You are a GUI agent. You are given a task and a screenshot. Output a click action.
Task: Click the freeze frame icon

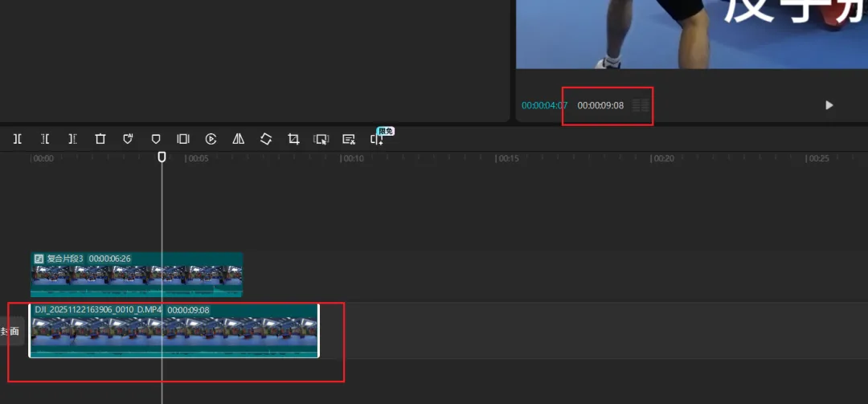click(x=183, y=139)
